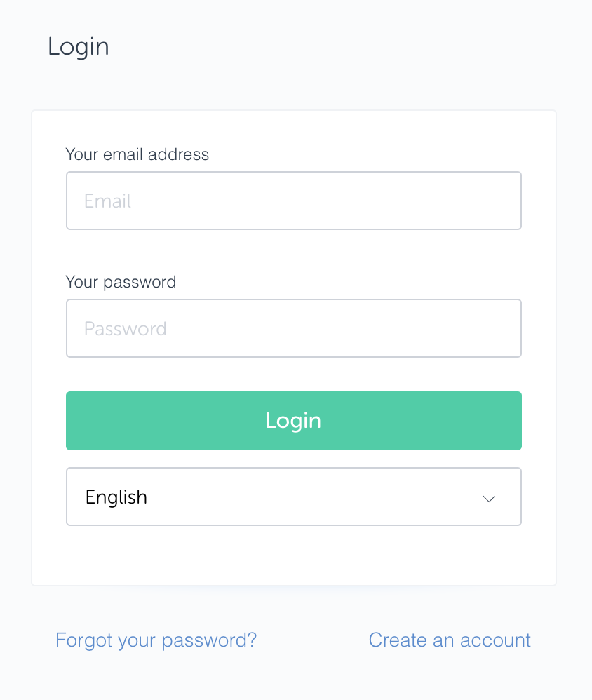Click inside the box labeled Email
The height and width of the screenshot is (700, 592).
pyautogui.click(x=293, y=201)
